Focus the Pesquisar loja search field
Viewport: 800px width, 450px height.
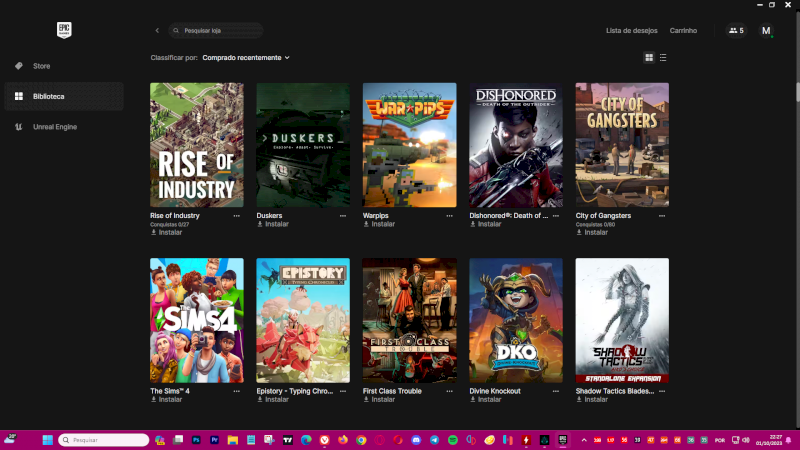[x=216, y=31]
